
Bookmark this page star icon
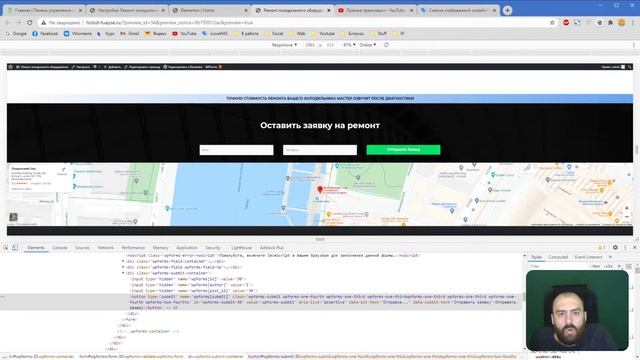[552, 23]
